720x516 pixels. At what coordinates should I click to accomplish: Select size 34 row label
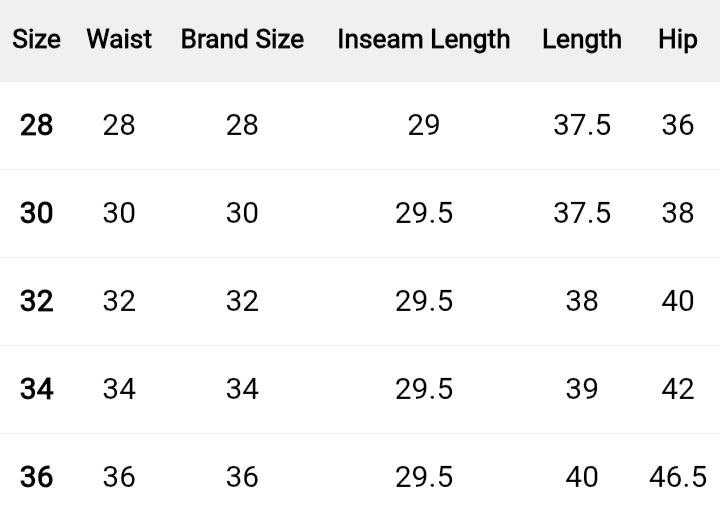[x=36, y=389]
